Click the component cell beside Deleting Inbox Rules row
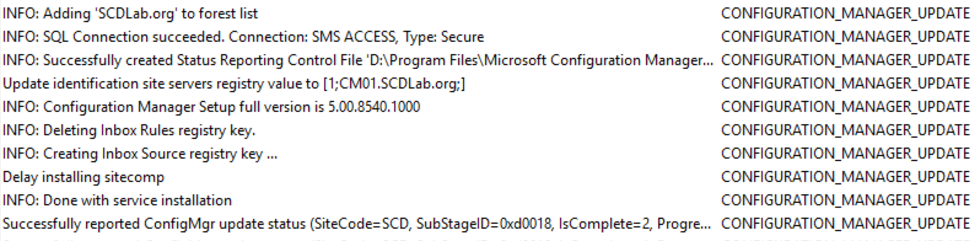Viewport: 980px width, 241px height. (846, 130)
